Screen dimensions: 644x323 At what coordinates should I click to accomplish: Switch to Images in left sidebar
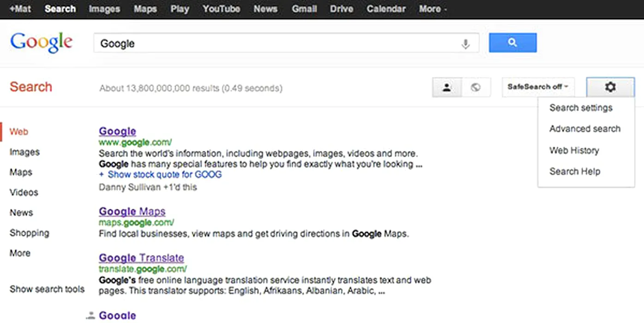[24, 152]
